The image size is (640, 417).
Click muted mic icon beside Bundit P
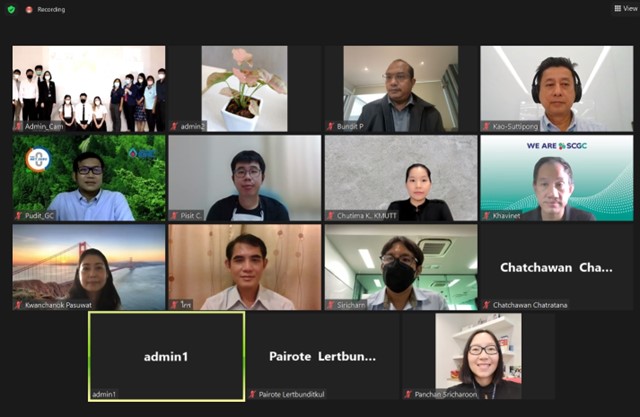point(331,126)
